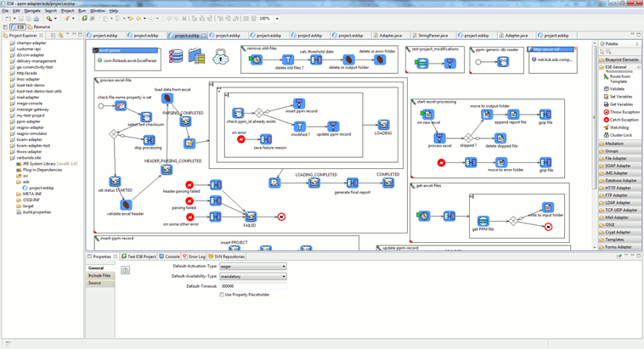This screenshot has width=644, height=349.
Task: Click the Set Variables palette item
Action: click(619, 97)
